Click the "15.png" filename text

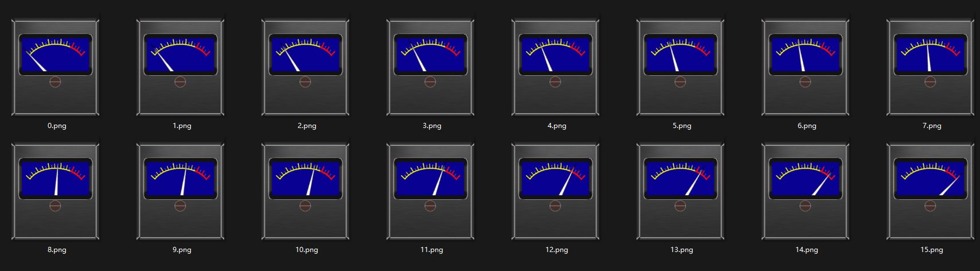tap(932, 250)
